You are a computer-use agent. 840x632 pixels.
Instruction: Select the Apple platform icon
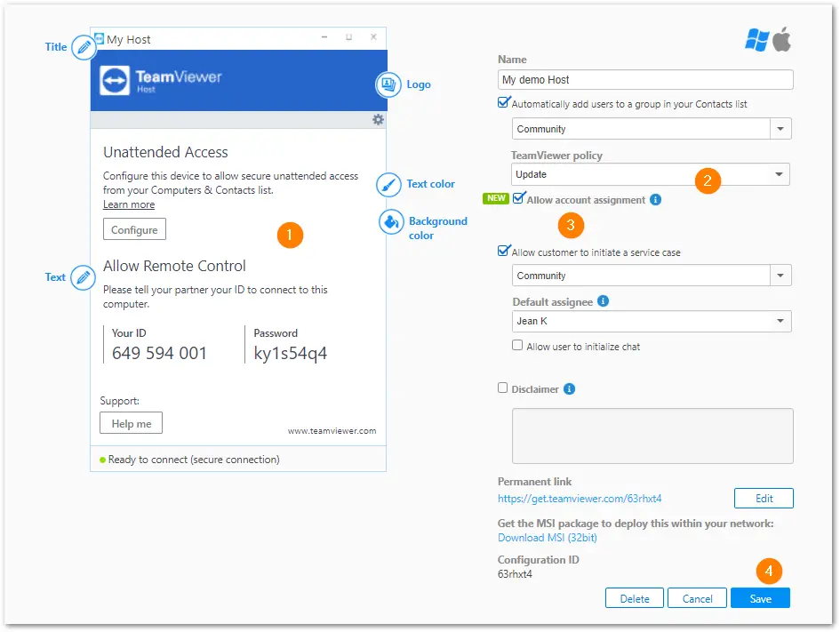click(781, 39)
